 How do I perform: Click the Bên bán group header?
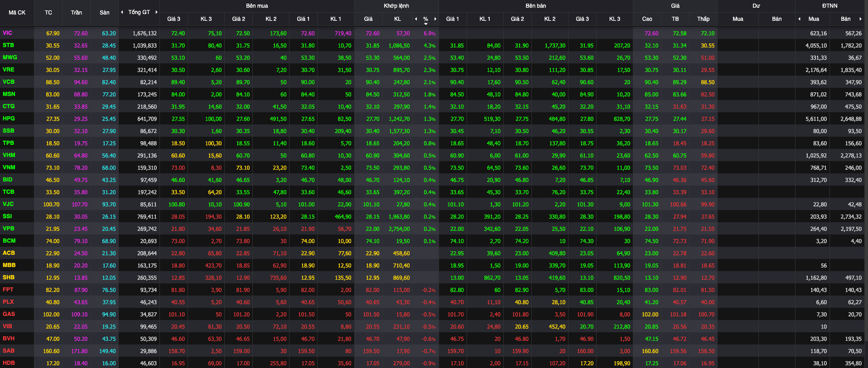tap(535, 6)
